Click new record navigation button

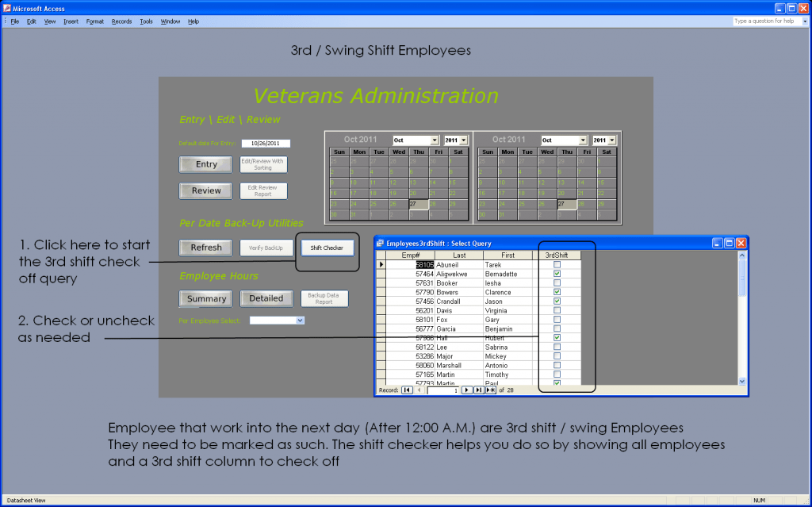coord(491,390)
